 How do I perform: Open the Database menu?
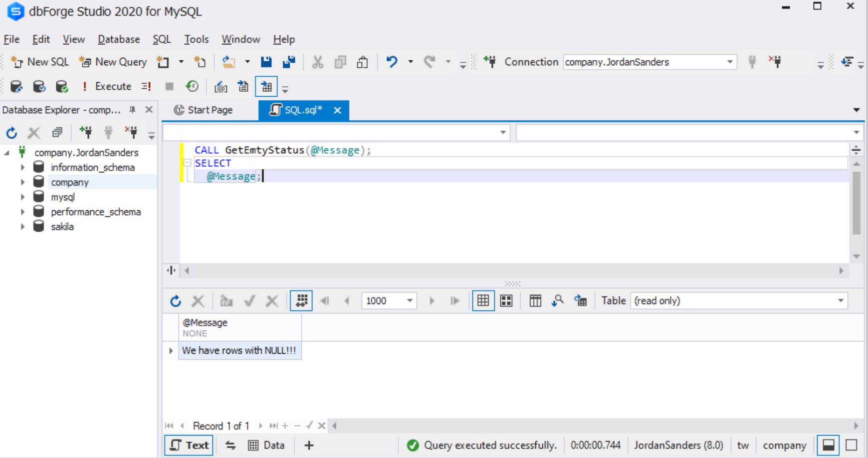tap(118, 39)
